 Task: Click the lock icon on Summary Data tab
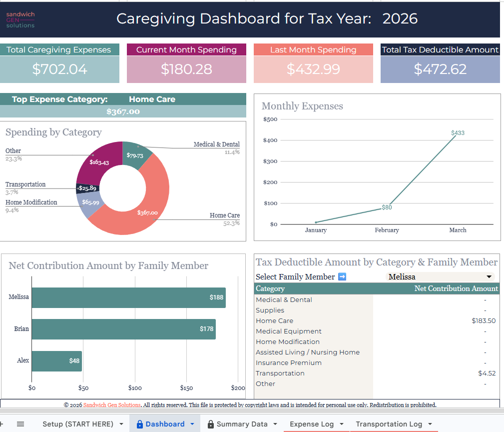[210, 424]
